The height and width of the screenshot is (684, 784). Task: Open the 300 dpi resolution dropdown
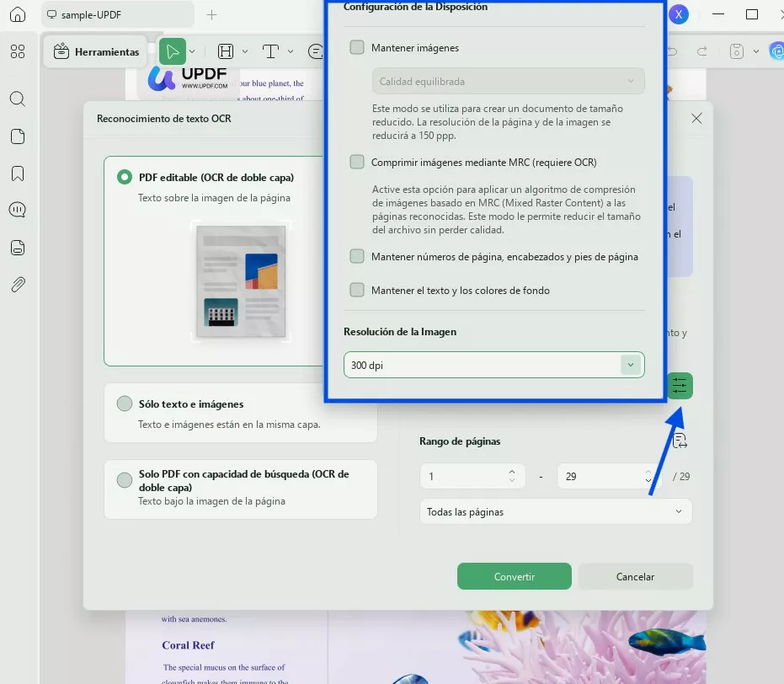[494, 365]
